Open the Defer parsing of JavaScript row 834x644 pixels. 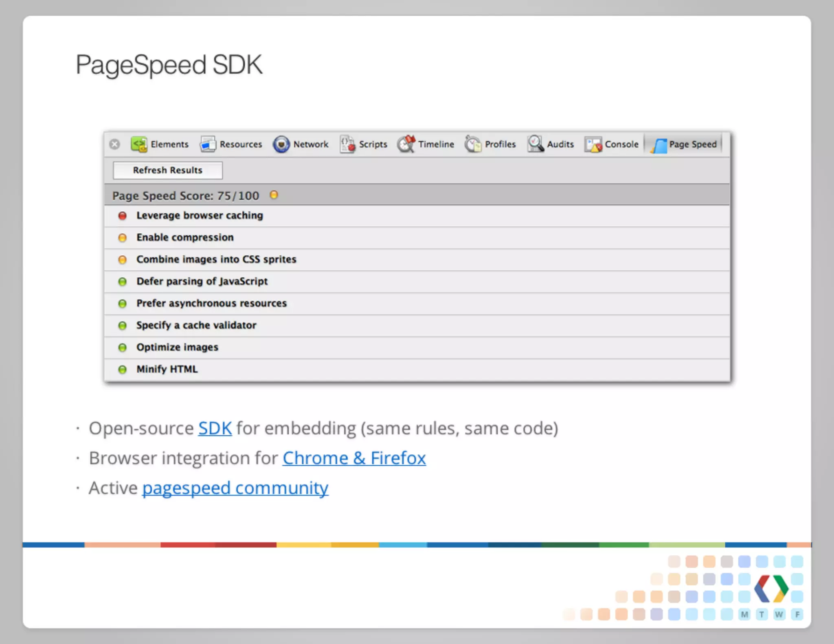202,281
